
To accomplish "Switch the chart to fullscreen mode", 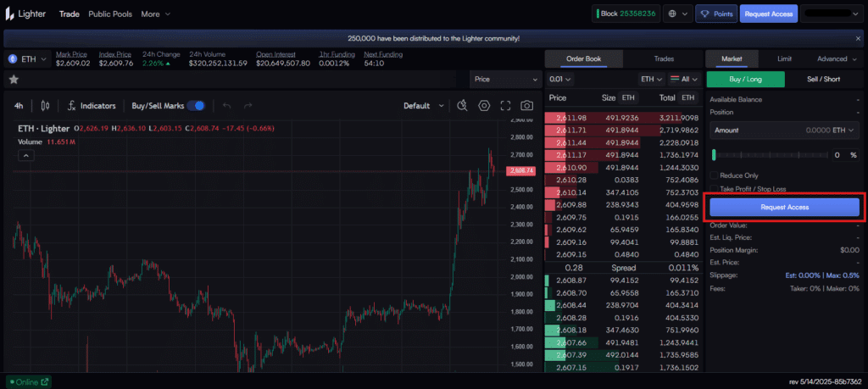I will coord(505,106).
